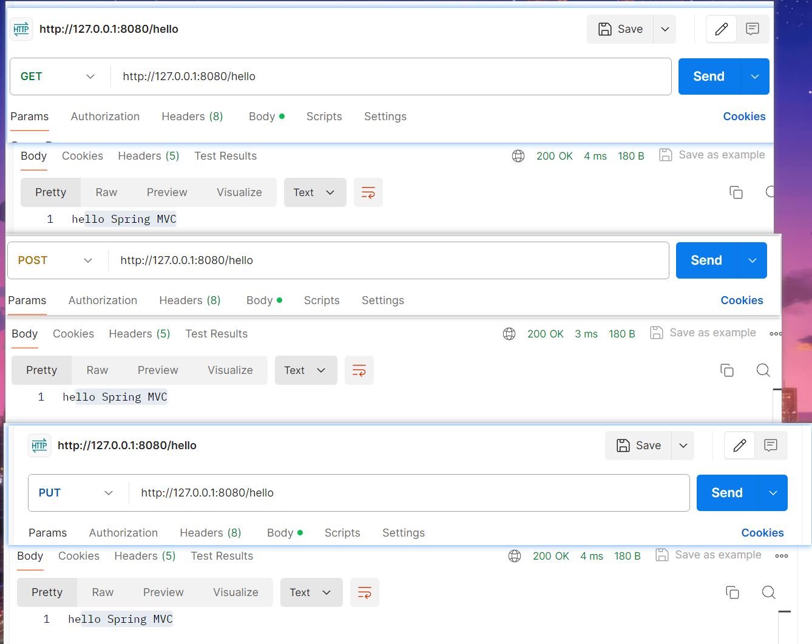Send the POST request
Viewport: 812px width, 644px height.
coord(706,260)
